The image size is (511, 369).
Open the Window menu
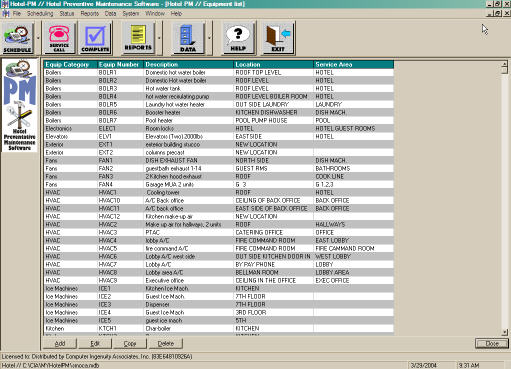[155, 14]
